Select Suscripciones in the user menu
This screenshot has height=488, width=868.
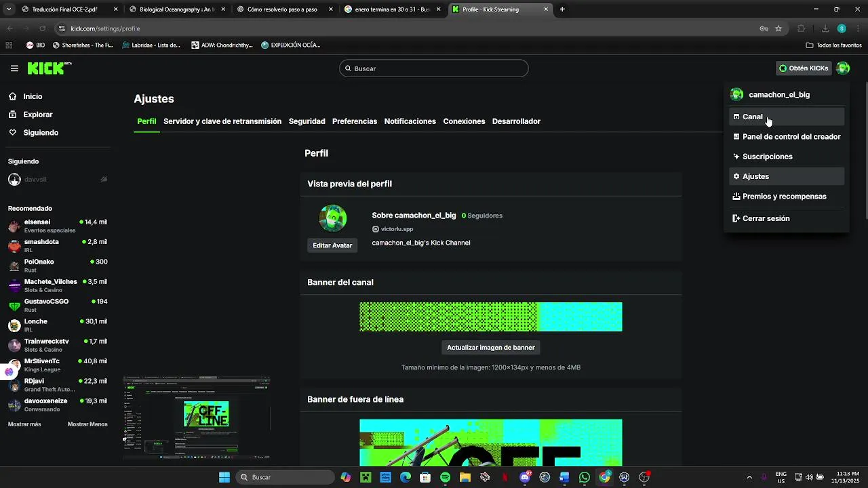[787, 157]
